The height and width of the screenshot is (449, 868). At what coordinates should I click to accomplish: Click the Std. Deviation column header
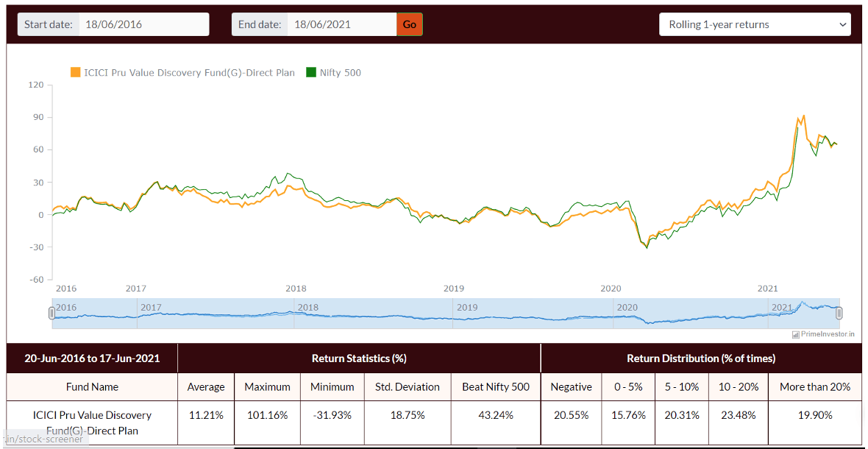(x=408, y=387)
